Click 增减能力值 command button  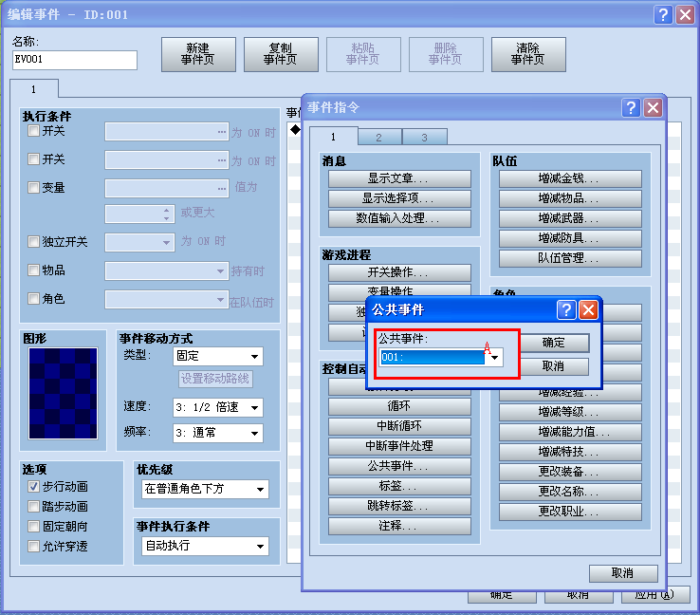point(570,433)
